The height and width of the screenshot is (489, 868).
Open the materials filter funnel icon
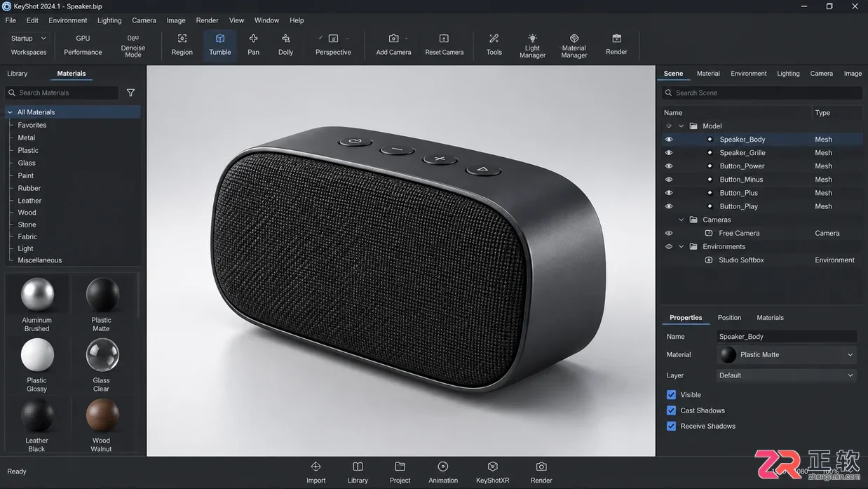tap(130, 93)
